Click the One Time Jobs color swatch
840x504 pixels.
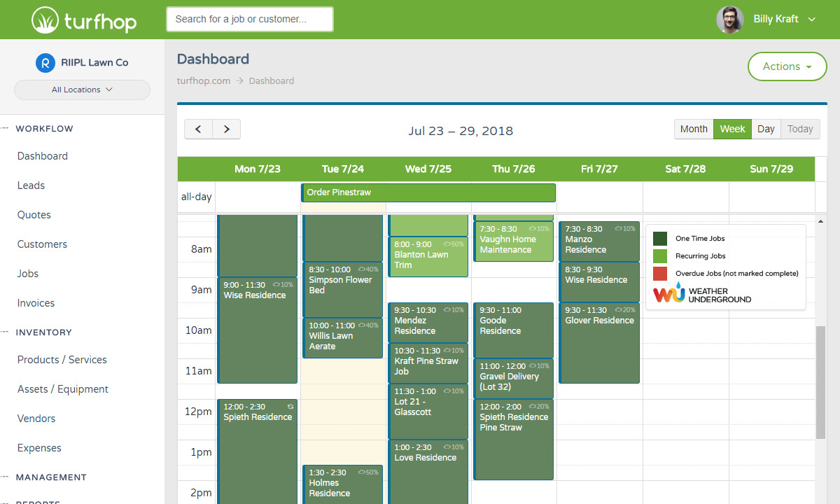pyautogui.click(x=660, y=239)
